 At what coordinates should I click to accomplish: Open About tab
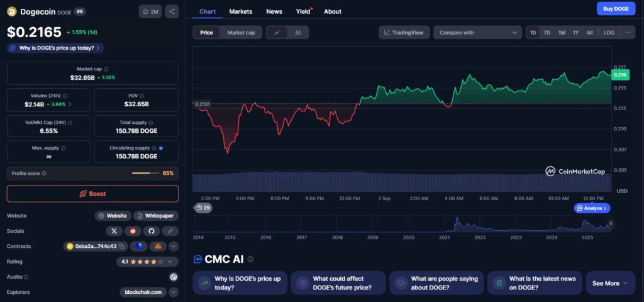333,11
